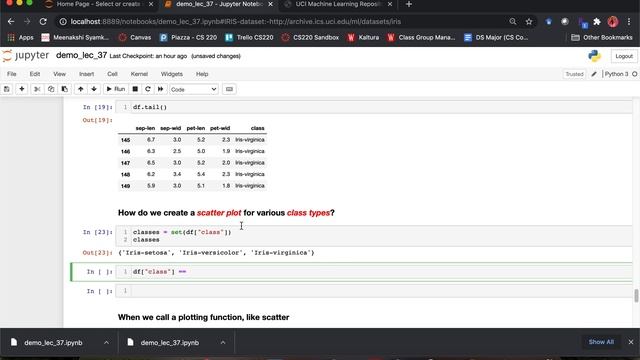Click the empty code cell below

(373, 291)
